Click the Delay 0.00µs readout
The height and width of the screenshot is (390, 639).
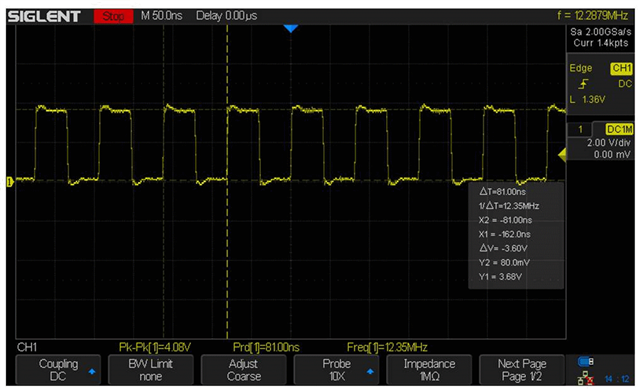click(x=226, y=16)
